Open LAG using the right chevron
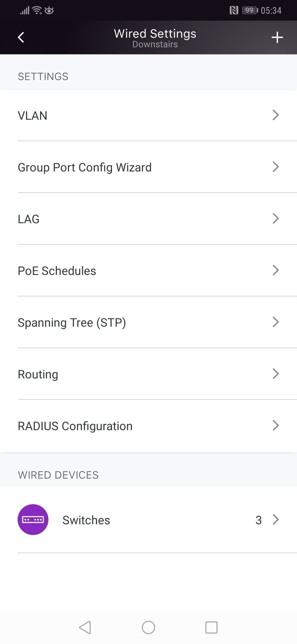The height and width of the screenshot is (644, 297). click(x=275, y=218)
